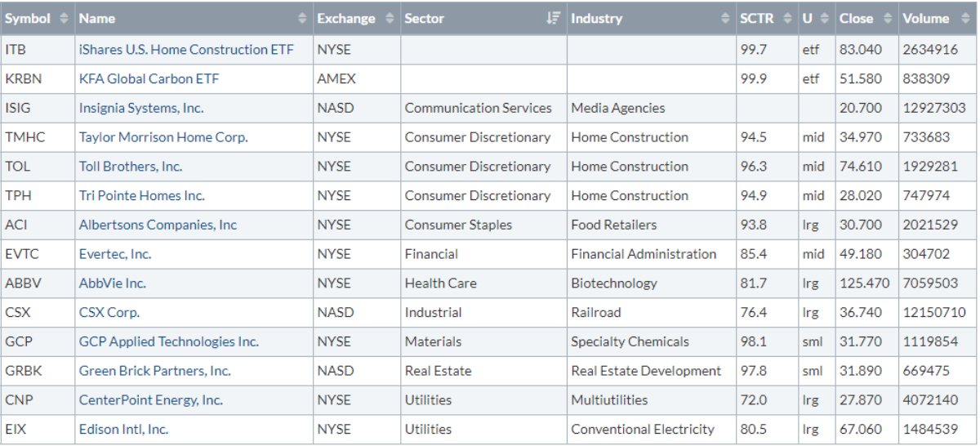Click sort arrows icon in Industry column
980x446 pixels.
(x=725, y=19)
